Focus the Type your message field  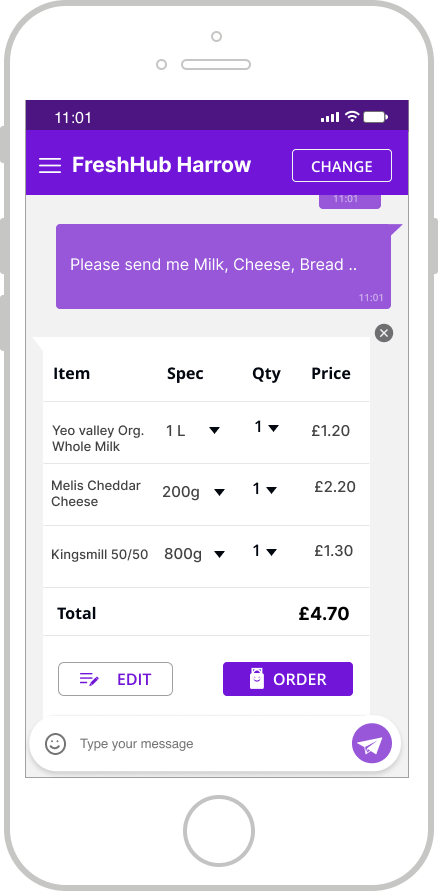210,743
